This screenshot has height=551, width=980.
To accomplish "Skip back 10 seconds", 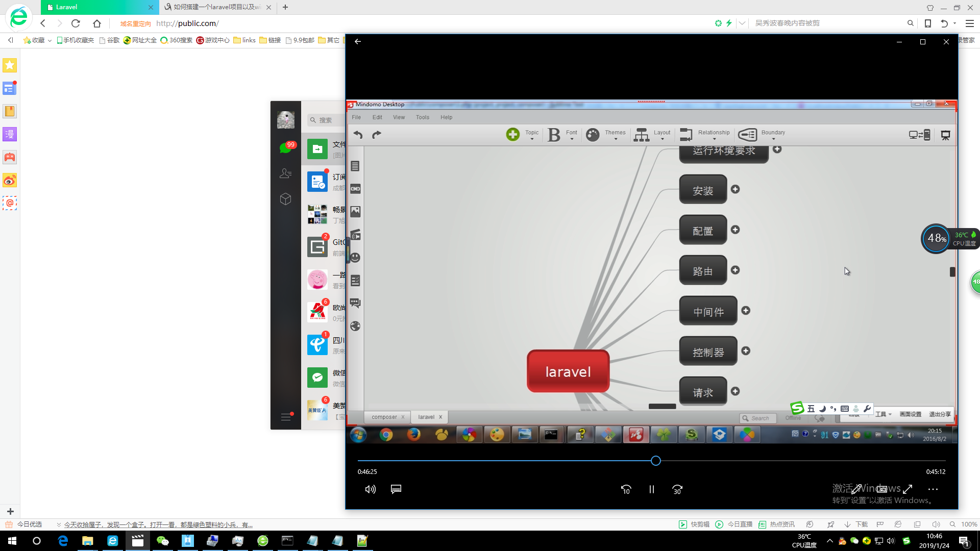I will [626, 489].
